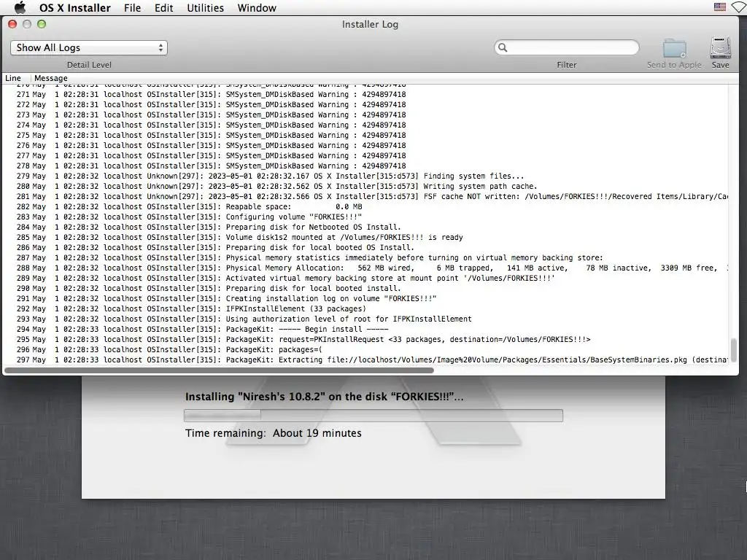
Task: Click the Wi-Fi status icon
Action: click(x=738, y=7)
